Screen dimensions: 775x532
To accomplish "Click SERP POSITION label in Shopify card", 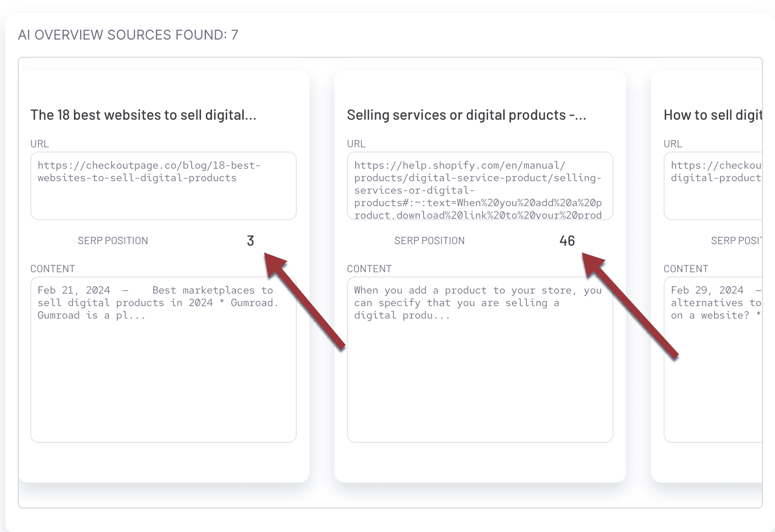I will [x=430, y=240].
